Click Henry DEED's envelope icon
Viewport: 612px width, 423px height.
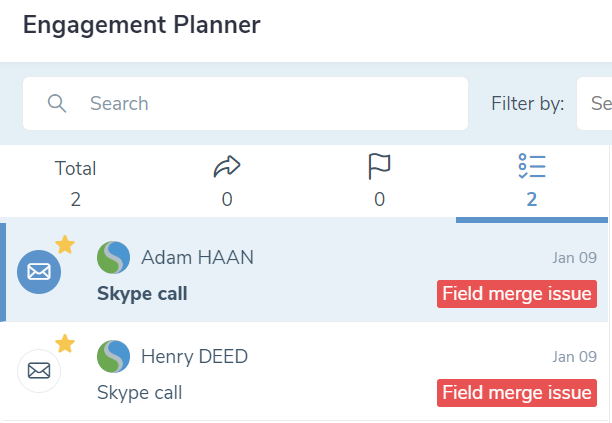(39, 371)
